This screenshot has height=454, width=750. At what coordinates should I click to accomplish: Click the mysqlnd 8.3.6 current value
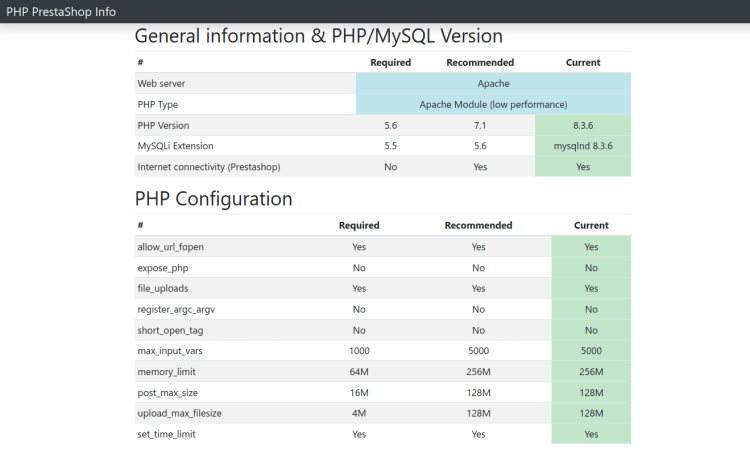[582, 146]
